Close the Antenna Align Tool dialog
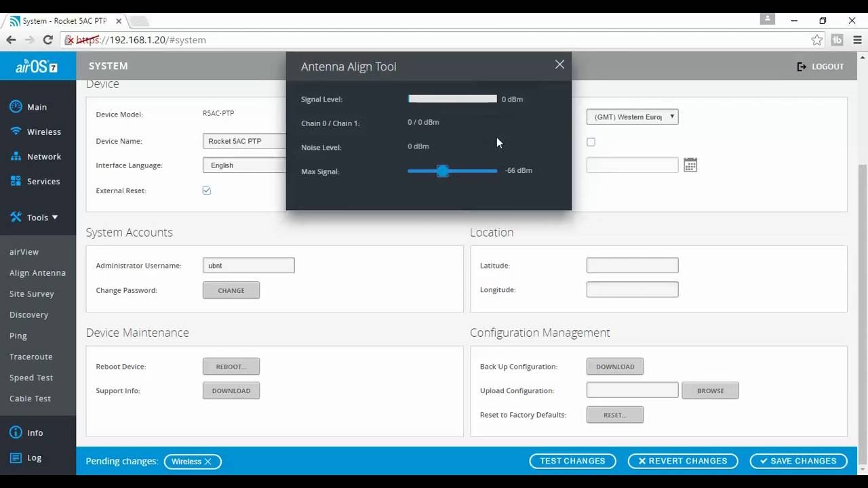868x488 pixels. click(x=559, y=64)
